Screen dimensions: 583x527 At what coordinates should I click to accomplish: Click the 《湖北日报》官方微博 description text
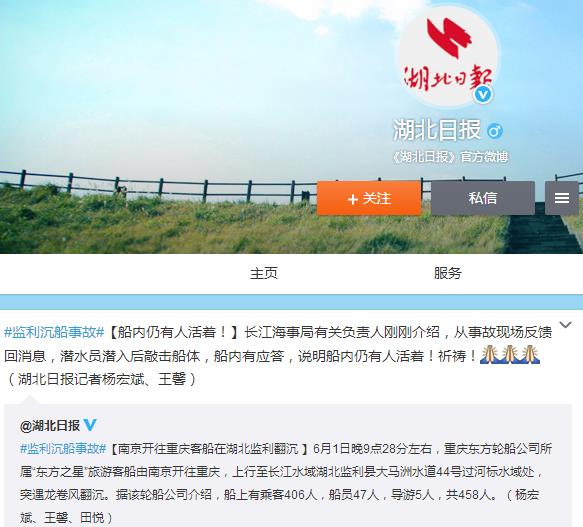point(450,157)
